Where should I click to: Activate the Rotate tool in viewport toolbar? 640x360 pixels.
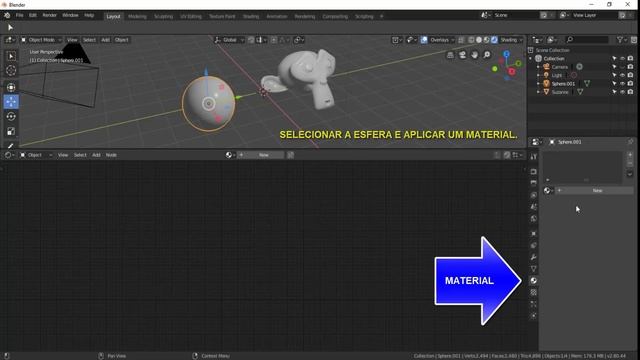pyautogui.click(x=11, y=116)
